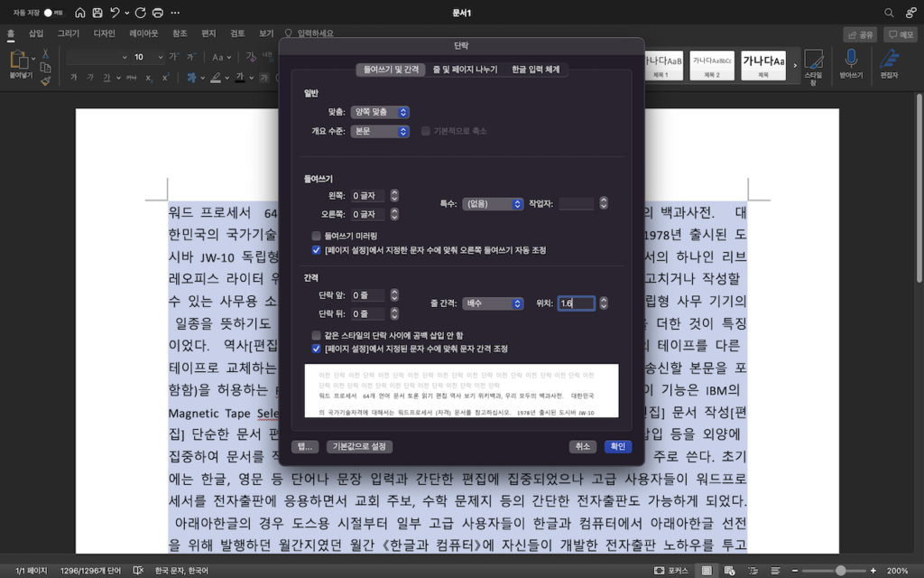
Task: Switch to the 줄 및 페이지 나누기 tab
Action: click(465, 70)
